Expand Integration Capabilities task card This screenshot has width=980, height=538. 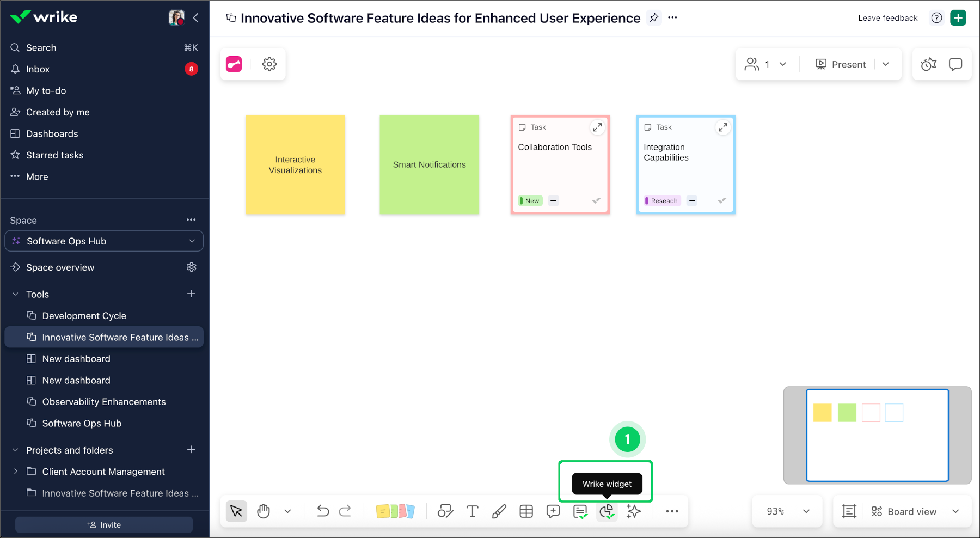(723, 127)
